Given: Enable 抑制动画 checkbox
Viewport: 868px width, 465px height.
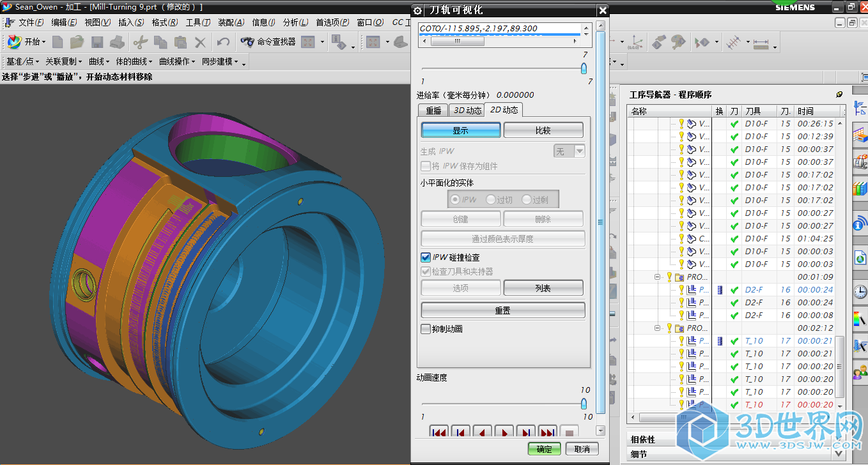Looking at the screenshot, I should pos(426,329).
